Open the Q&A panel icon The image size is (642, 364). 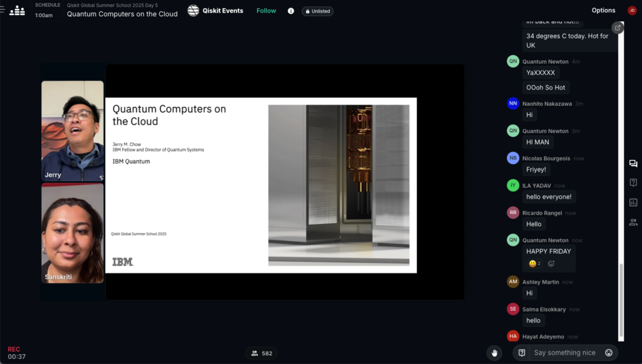[633, 182]
